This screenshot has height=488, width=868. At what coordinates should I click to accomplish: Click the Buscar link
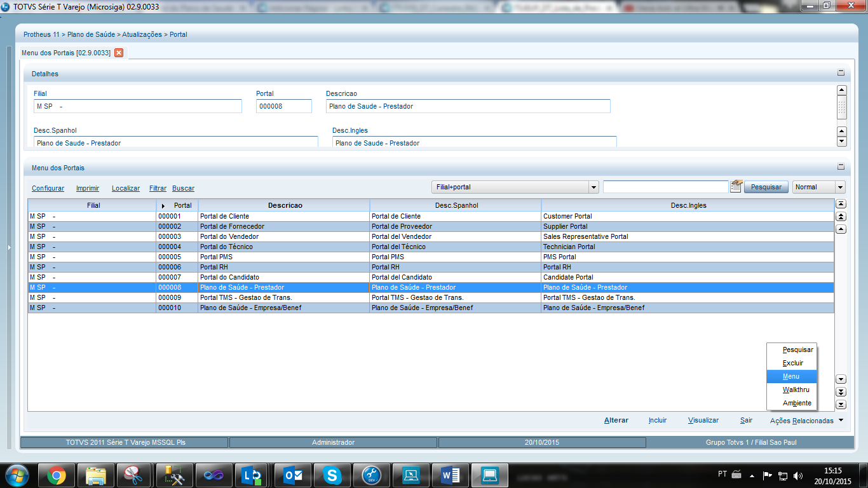[184, 189]
